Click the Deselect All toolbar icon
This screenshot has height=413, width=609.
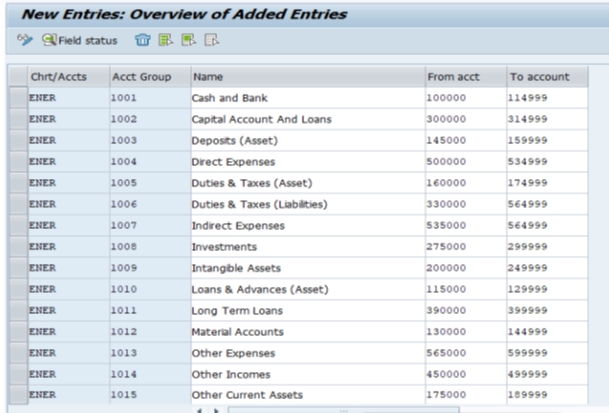pyautogui.click(x=212, y=40)
